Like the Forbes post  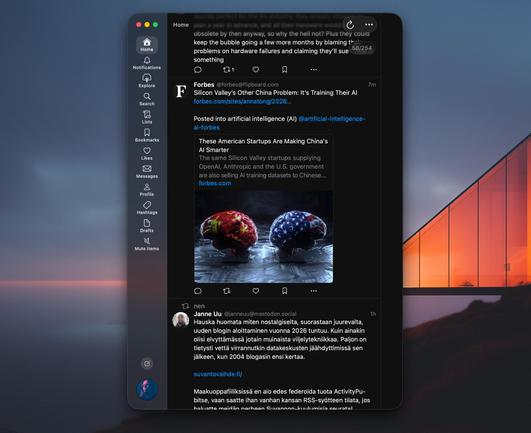(256, 291)
